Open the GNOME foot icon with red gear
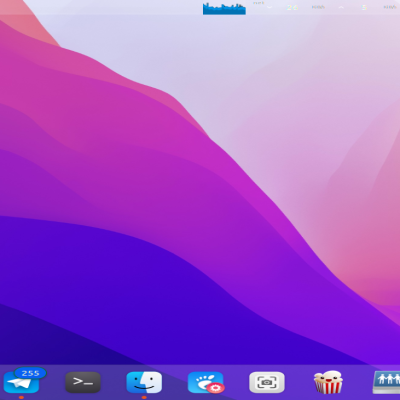Image resolution: width=400 pixels, height=400 pixels. pos(206,382)
